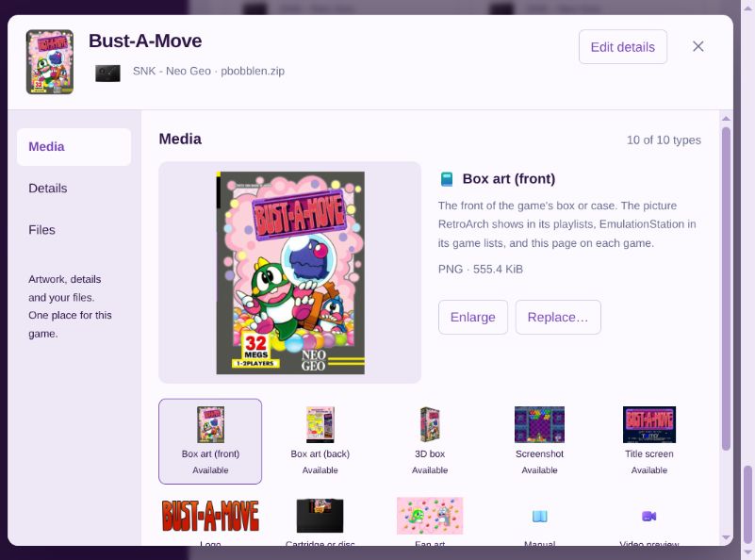The height and width of the screenshot is (560, 755).
Task: Close the Bust-A-Move dialog
Action: coord(698,47)
